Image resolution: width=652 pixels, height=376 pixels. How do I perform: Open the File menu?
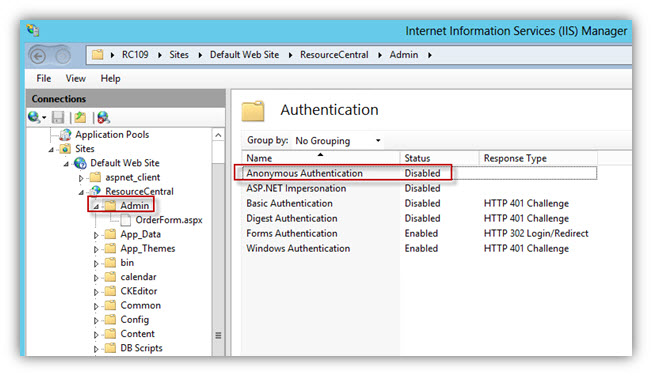(x=44, y=78)
